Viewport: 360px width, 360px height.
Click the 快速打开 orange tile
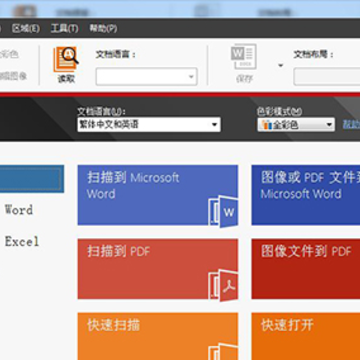click(306, 336)
